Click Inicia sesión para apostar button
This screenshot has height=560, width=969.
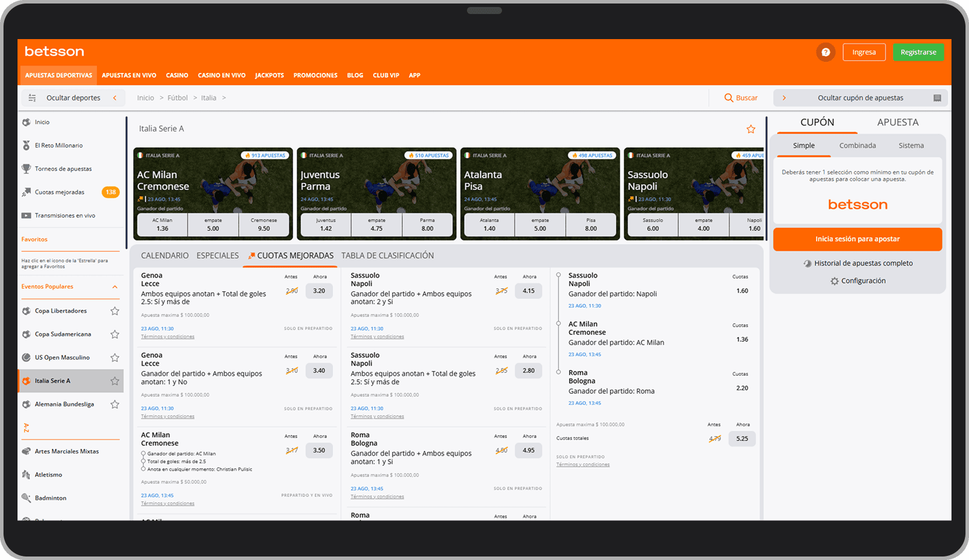tap(858, 239)
